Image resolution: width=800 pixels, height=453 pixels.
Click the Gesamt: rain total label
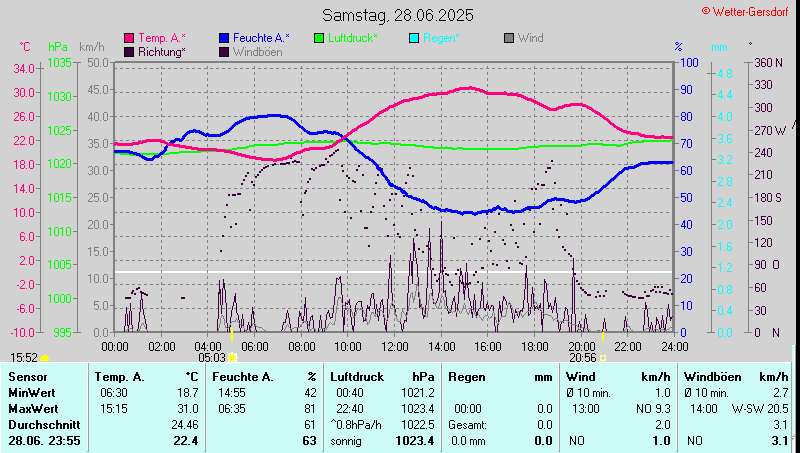[x=467, y=425]
